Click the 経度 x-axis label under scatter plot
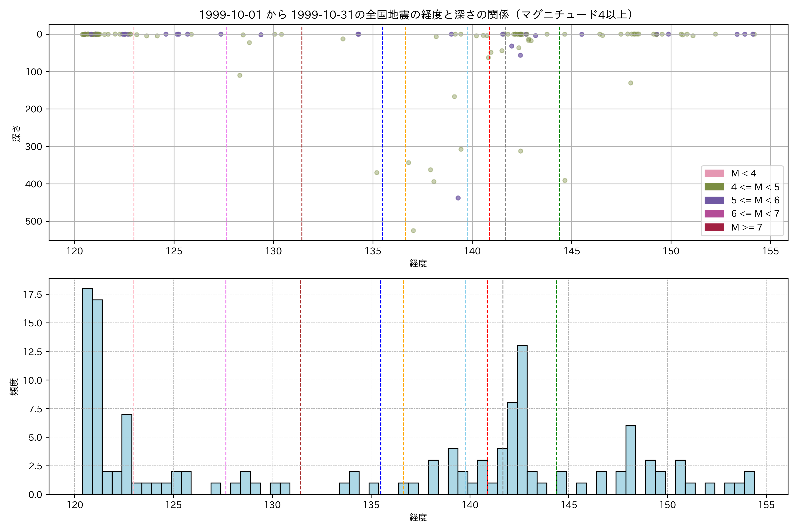798x532 pixels. point(418,263)
